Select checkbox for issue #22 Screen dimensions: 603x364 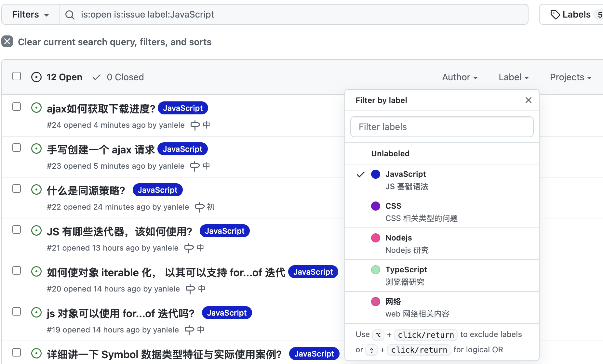(x=17, y=188)
